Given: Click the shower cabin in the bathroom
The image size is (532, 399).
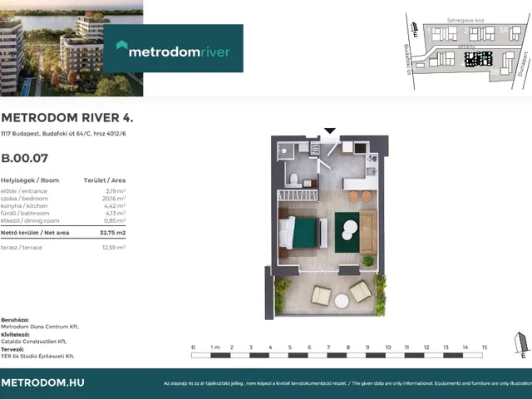Looking at the screenshot, I should 286,151.
